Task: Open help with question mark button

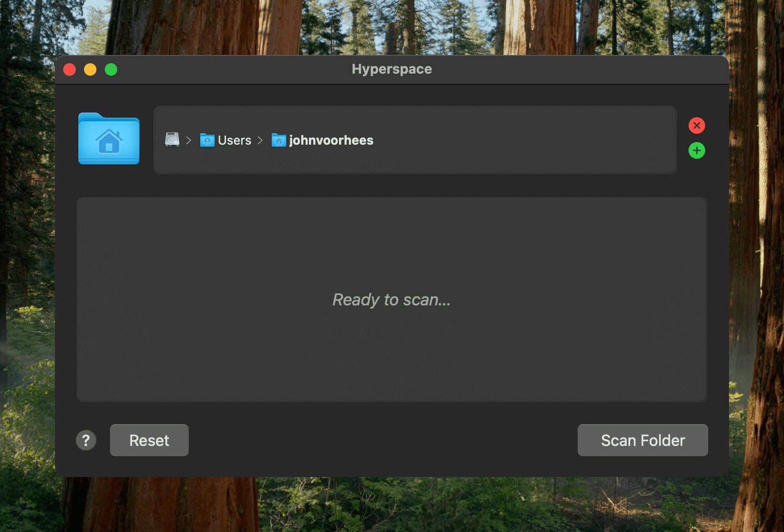Action: [86, 441]
